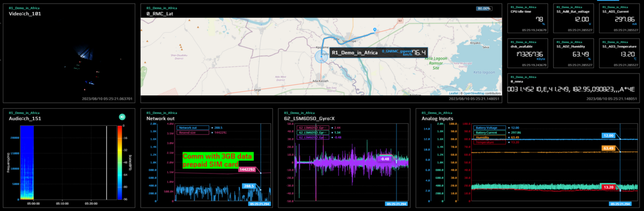Click the 1442292 resend size value marker

tap(247, 169)
